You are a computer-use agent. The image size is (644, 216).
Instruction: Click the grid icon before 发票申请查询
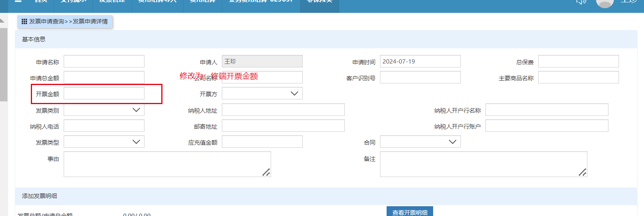click(x=24, y=21)
